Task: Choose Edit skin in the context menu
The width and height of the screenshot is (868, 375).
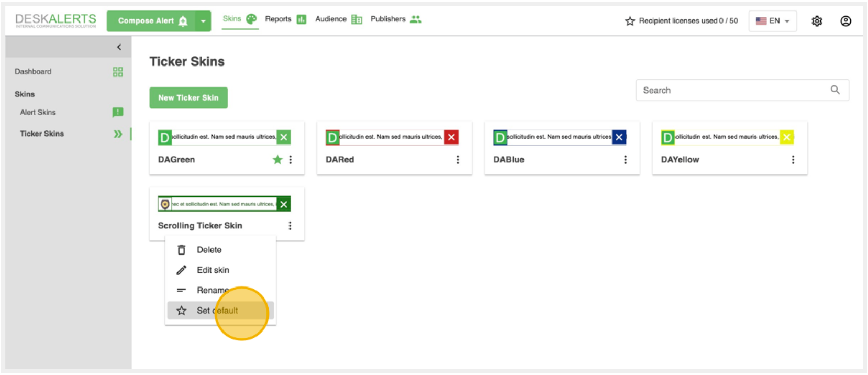Action: pos(213,270)
